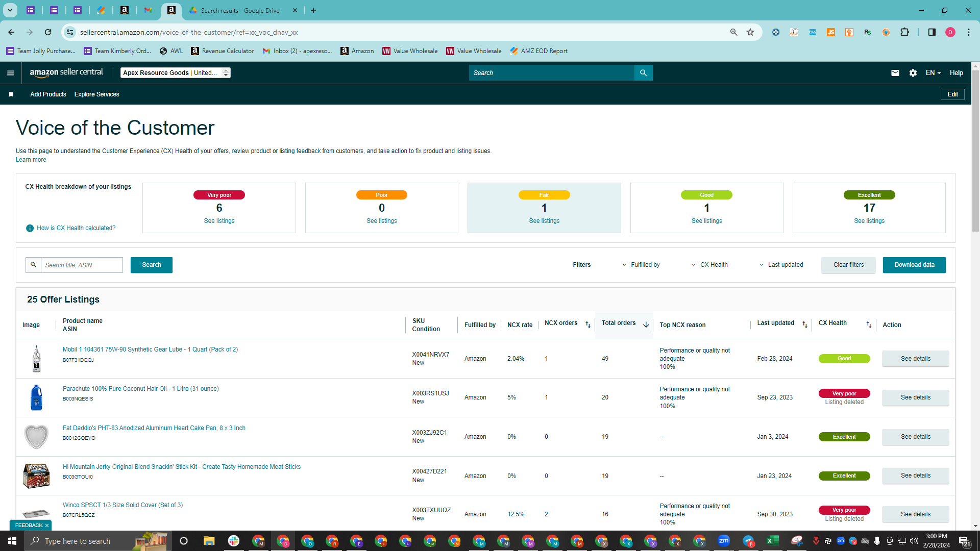Open the settings gear icon
The image size is (980, 551).
[913, 73]
